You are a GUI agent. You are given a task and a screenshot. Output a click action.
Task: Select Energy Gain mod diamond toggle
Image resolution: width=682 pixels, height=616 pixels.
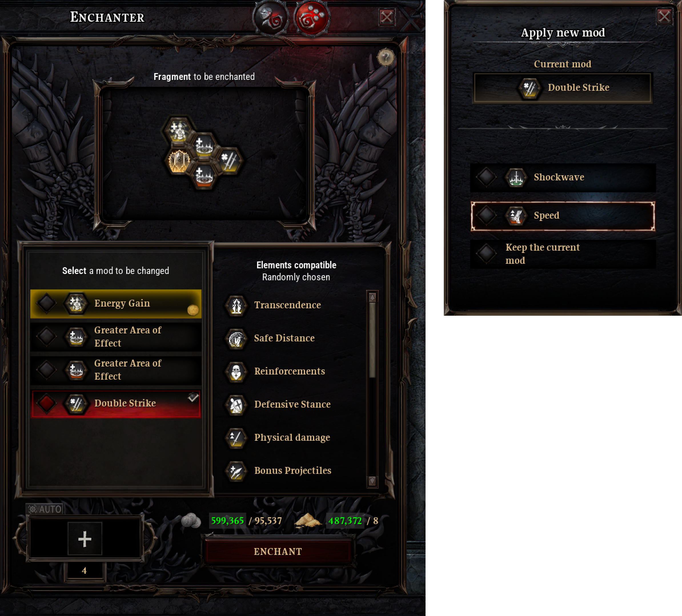click(47, 303)
